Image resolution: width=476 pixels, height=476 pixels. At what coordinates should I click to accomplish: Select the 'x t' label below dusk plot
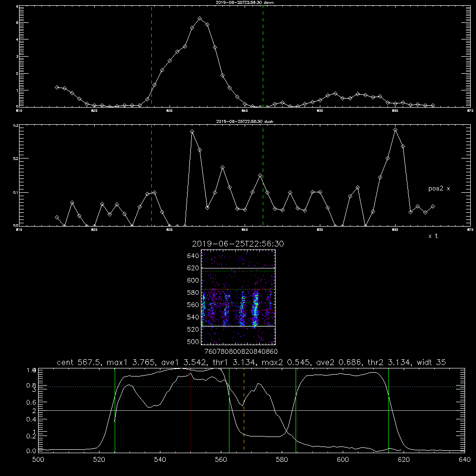(433, 236)
